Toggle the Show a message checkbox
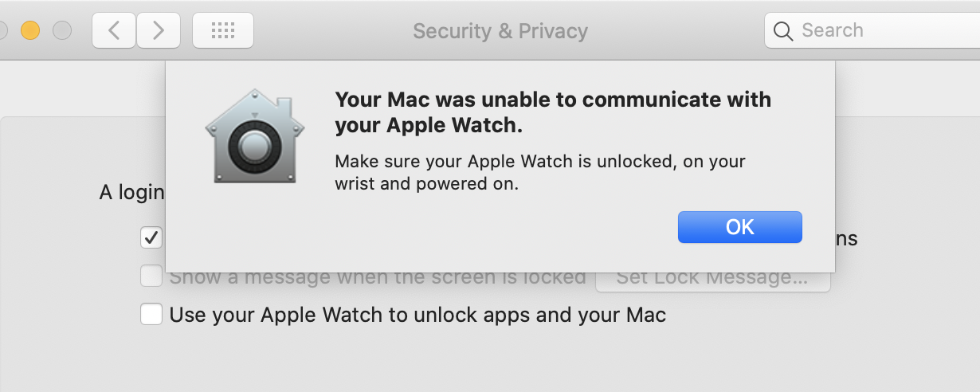980x392 pixels. tap(151, 276)
